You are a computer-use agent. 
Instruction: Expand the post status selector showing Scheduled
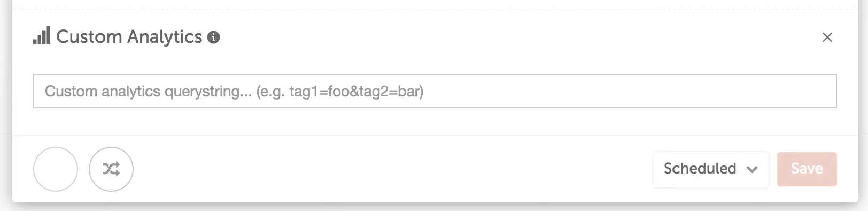click(710, 169)
